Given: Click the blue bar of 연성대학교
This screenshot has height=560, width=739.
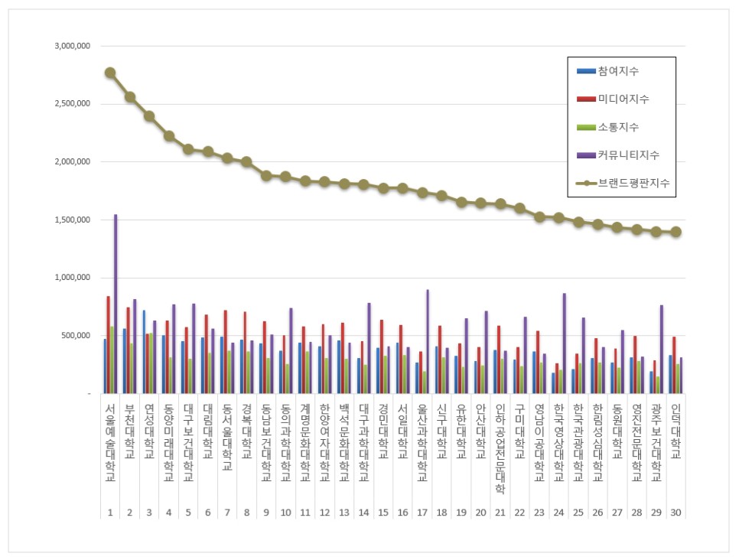Looking at the screenshot, I should 144,352.
